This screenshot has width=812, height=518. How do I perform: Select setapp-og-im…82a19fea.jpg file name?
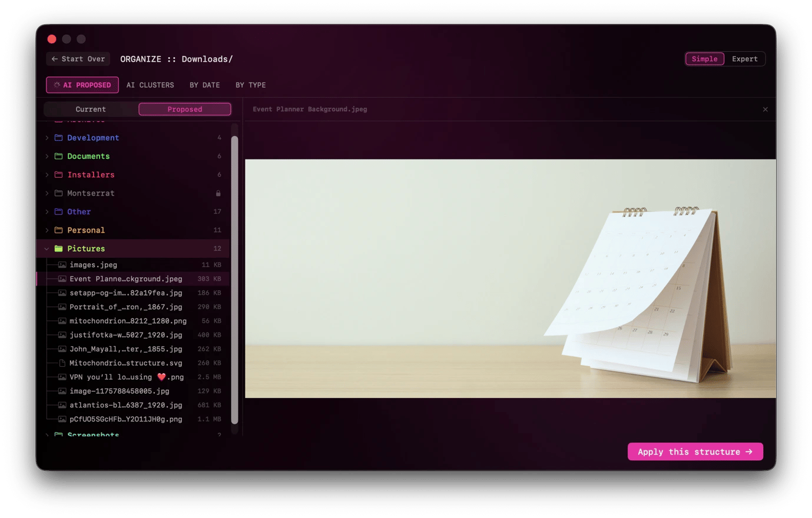[126, 293]
